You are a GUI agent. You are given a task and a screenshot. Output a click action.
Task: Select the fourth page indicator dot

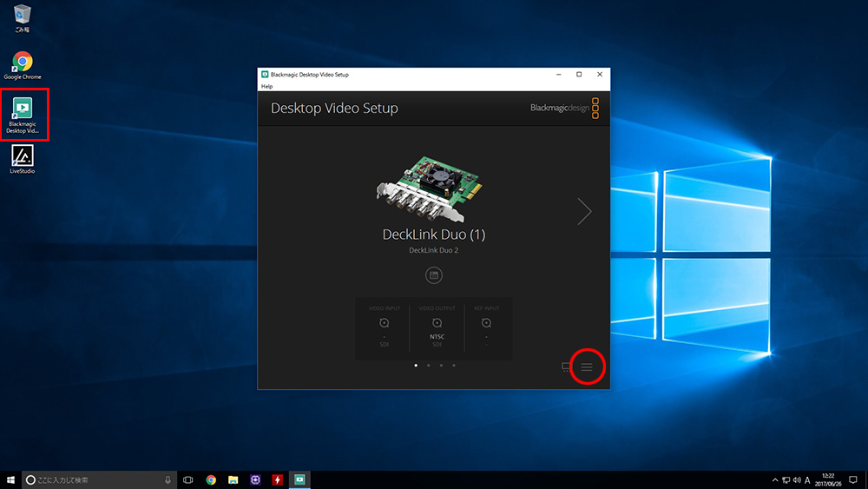pyautogui.click(x=454, y=366)
